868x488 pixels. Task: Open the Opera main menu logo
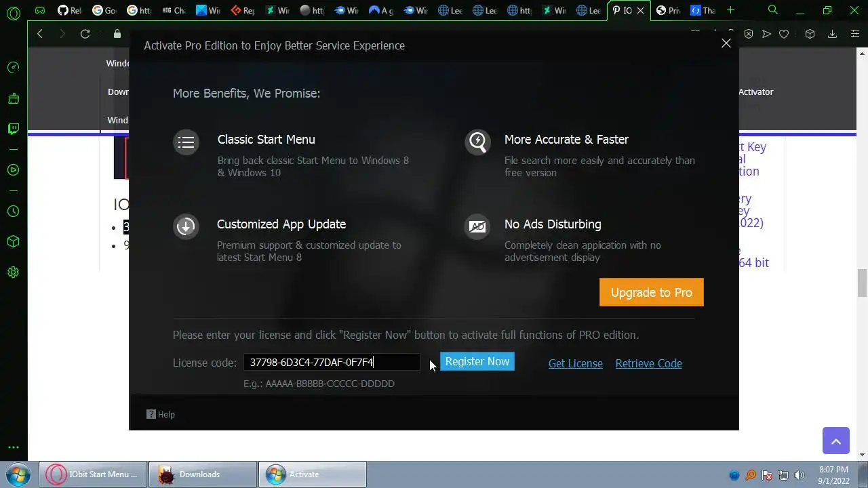point(13,12)
